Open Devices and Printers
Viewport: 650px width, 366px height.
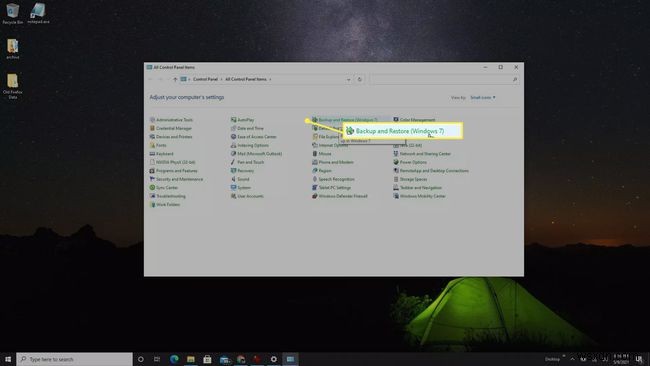pos(171,137)
